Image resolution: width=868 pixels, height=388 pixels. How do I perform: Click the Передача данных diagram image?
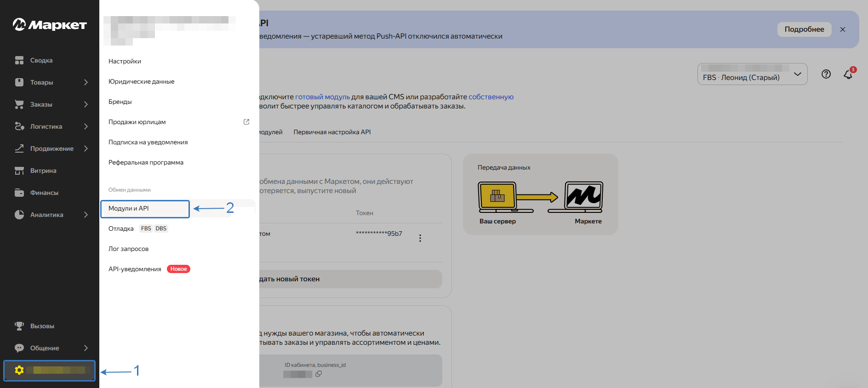(540, 197)
